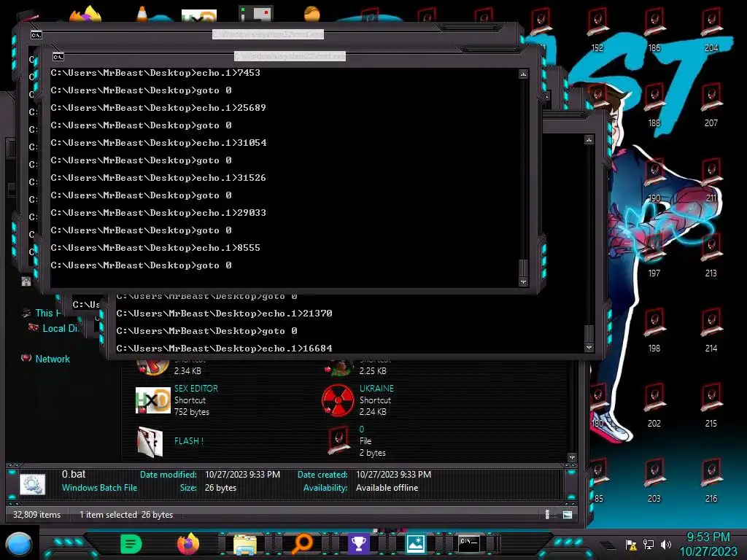Select desktop icon labeled 215
Image resolution: width=747 pixels, height=560 pixels.
[711, 405]
